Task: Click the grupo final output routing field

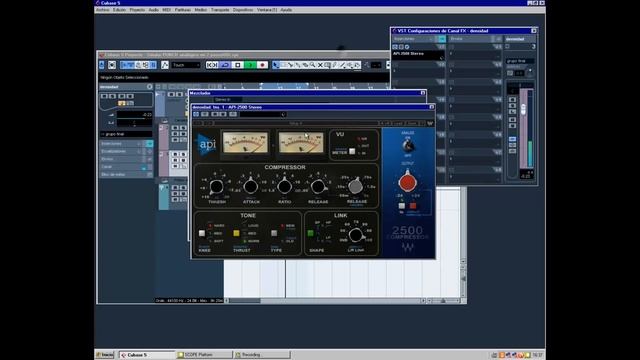Action: pyautogui.click(x=126, y=134)
